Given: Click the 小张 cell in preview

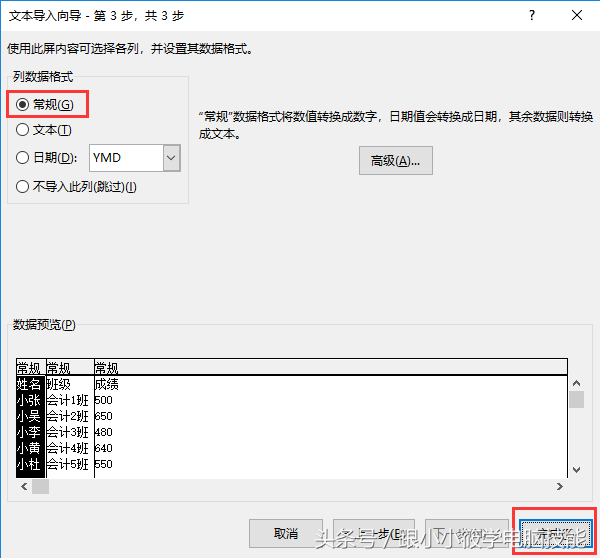Looking at the screenshot, I should click(x=29, y=400).
